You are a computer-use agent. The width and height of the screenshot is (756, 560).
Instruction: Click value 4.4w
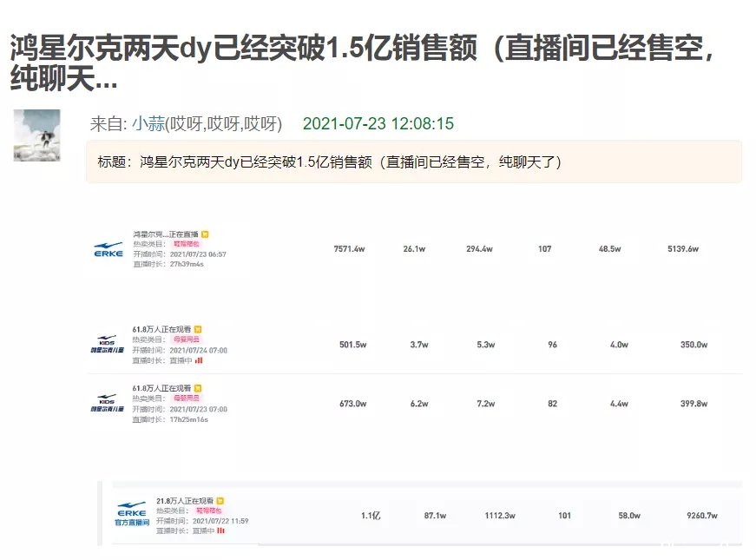point(619,404)
